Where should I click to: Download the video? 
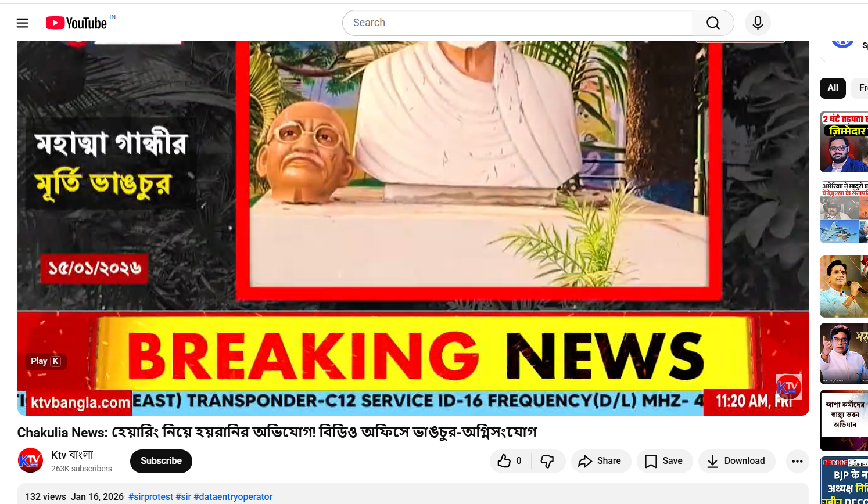tap(737, 461)
